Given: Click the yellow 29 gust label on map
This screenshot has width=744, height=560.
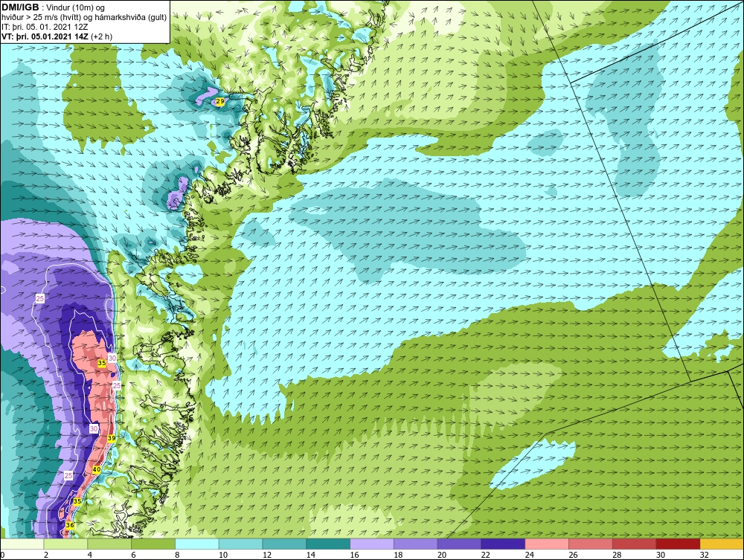Looking at the screenshot, I should 219,101.
